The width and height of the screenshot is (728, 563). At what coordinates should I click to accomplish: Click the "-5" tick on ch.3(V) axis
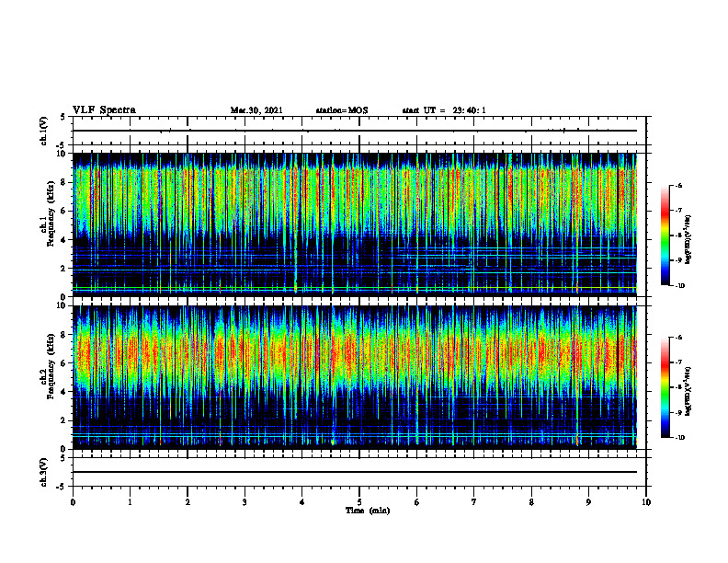[62, 487]
